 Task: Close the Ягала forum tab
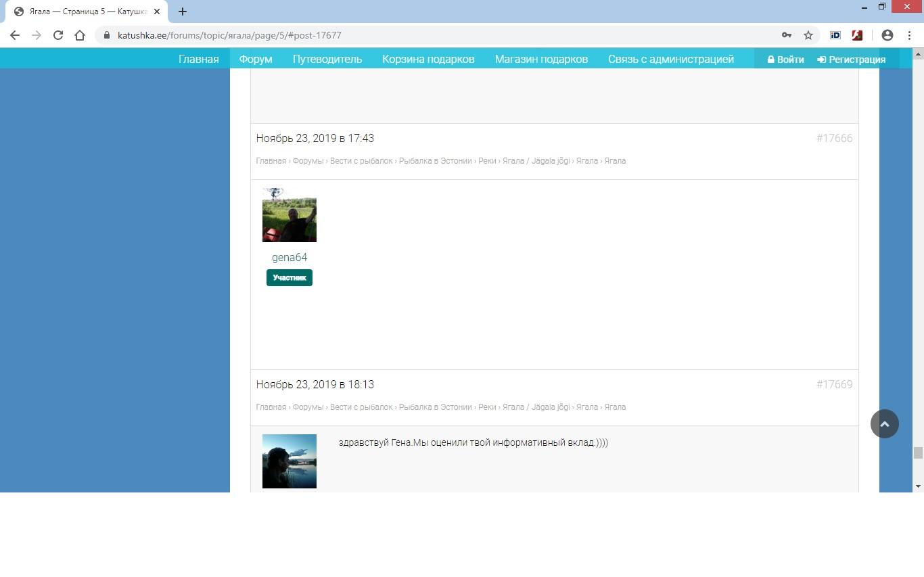[x=157, y=11]
